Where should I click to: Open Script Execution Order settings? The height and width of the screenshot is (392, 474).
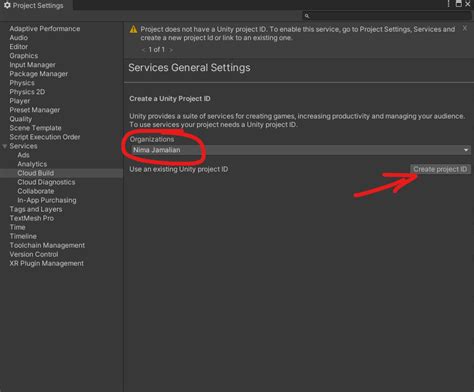[x=45, y=137]
